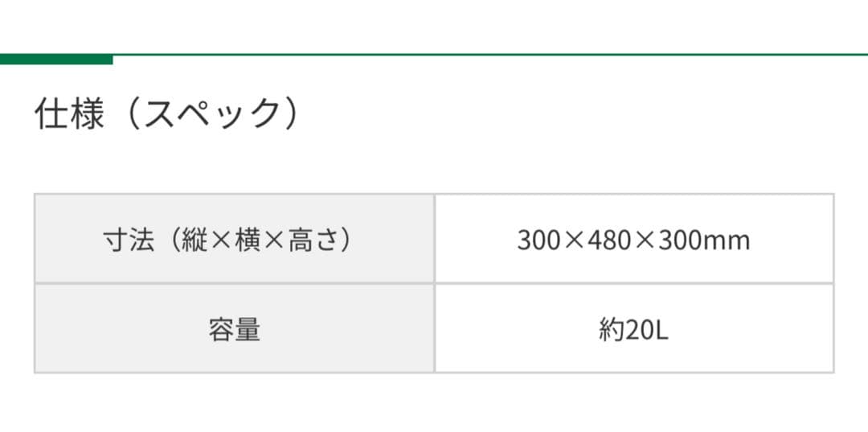Click the word 仕様 in the heading

[x=69, y=115]
